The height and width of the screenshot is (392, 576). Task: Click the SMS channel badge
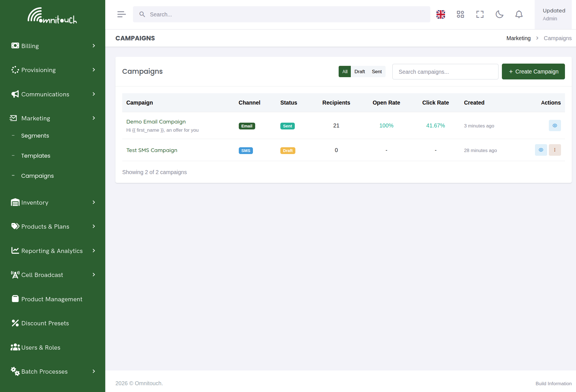click(x=246, y=151)
